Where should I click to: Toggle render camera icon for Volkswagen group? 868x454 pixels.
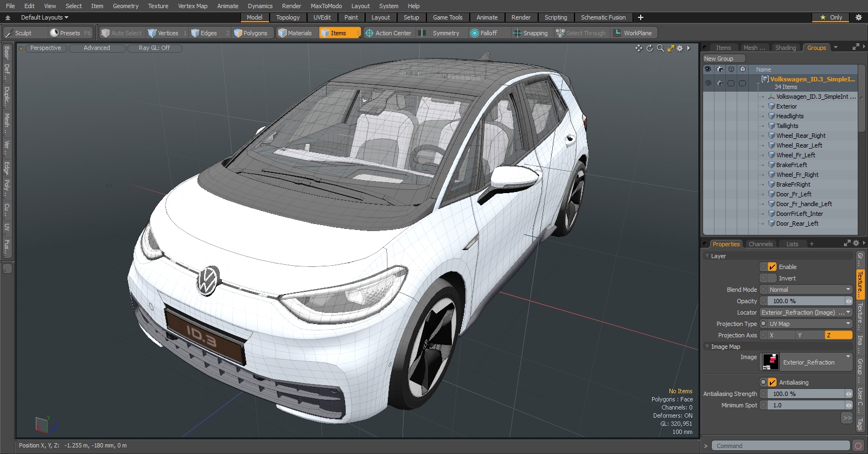[720, 83]
